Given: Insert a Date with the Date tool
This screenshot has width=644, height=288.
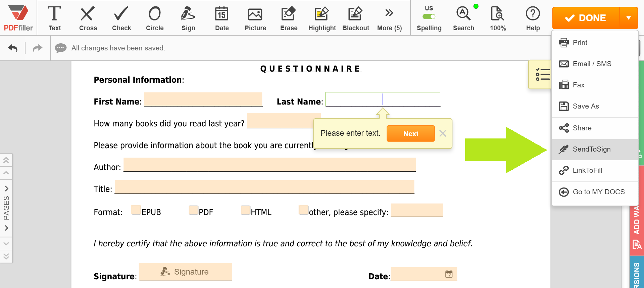Looking at the screenshot, I should click(x=222, y=18).
